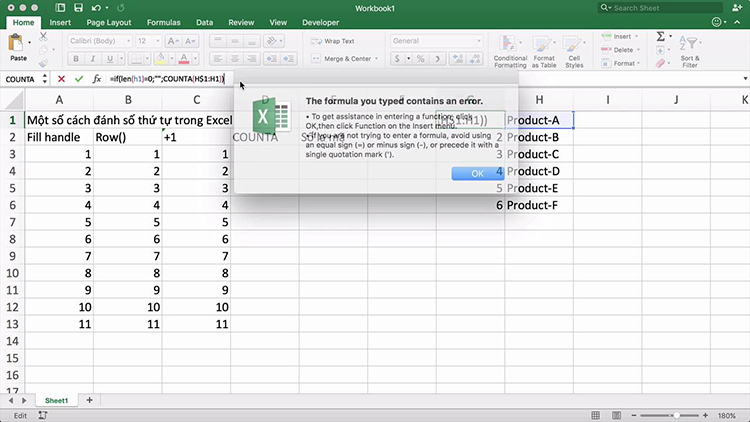Apply the red font color A
Screen dimensions: 750x422
coord(184,58)
